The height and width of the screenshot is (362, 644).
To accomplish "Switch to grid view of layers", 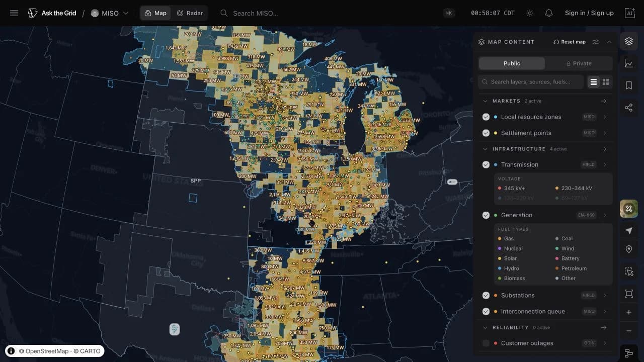I will tap(606, 82).
